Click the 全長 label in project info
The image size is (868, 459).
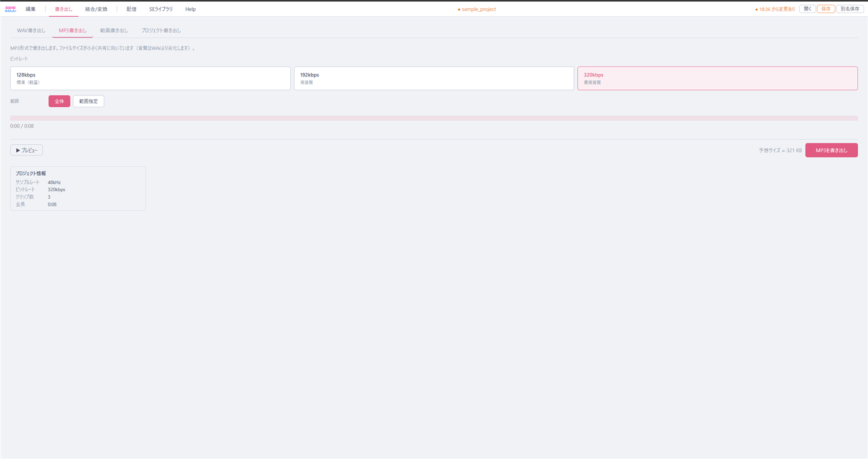coord(21,204)
